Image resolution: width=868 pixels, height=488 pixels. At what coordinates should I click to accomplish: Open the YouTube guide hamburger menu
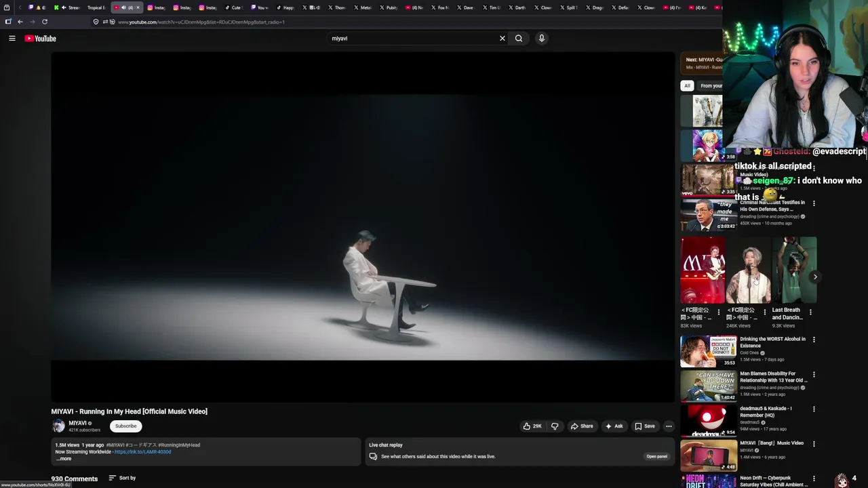(12, 39)
